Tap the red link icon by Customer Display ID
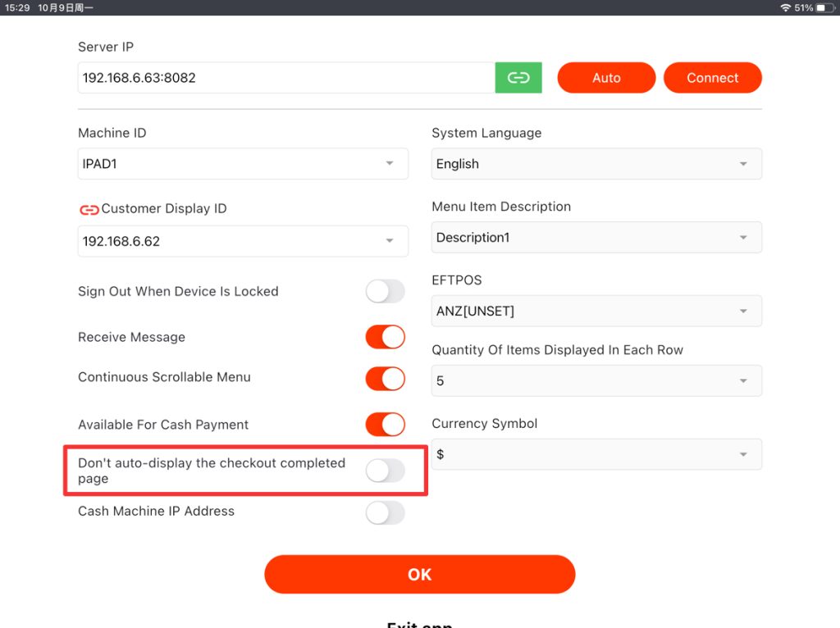Viewport: 840px width, 628px height. (89, 209)
